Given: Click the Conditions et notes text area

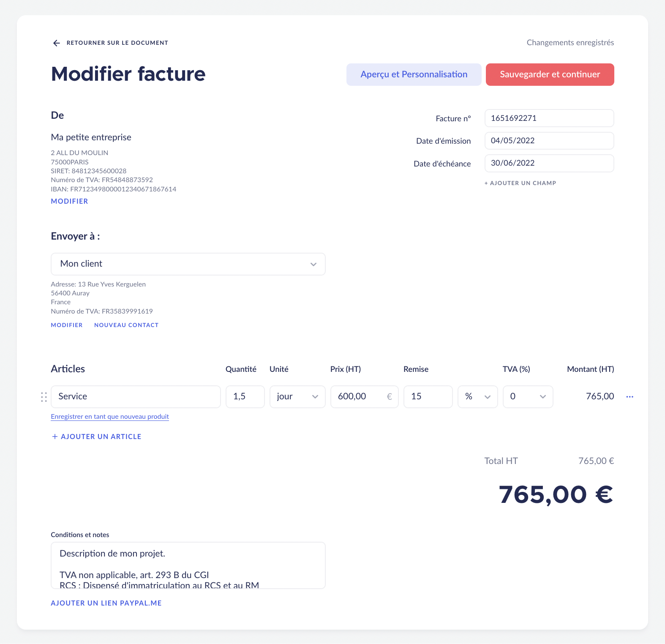Looking at the screenshot, I should pos(188,565).
